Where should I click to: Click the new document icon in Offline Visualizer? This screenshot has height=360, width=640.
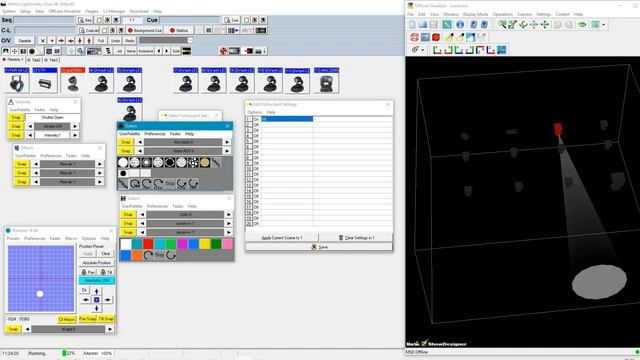click(x=412, y=25)
